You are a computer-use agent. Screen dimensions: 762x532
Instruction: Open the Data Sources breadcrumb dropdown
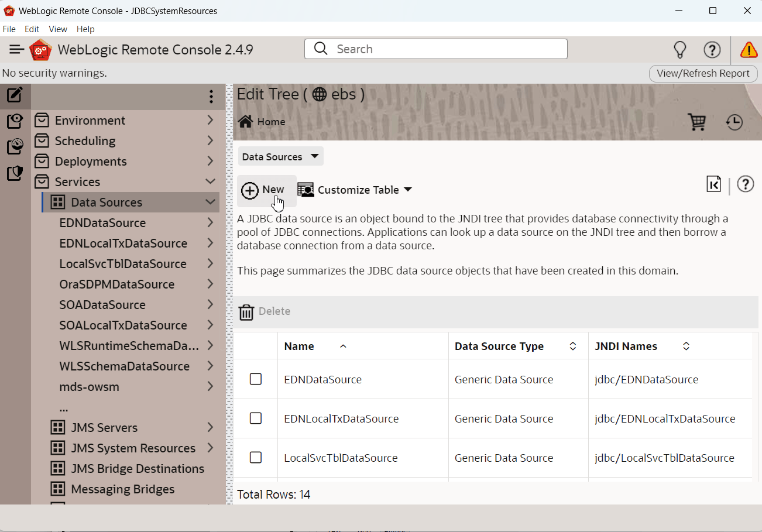[280, 156]
